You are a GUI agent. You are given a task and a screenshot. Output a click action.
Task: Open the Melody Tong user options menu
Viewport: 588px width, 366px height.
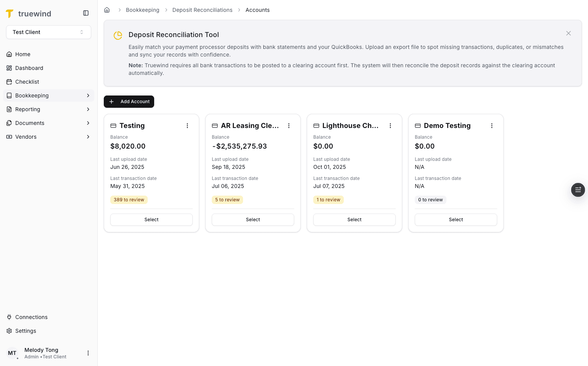pyautogui.click(x=88, y=353)
